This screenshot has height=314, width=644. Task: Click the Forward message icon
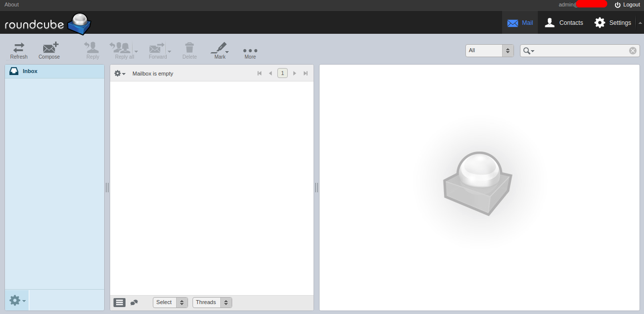click(157, 48)
